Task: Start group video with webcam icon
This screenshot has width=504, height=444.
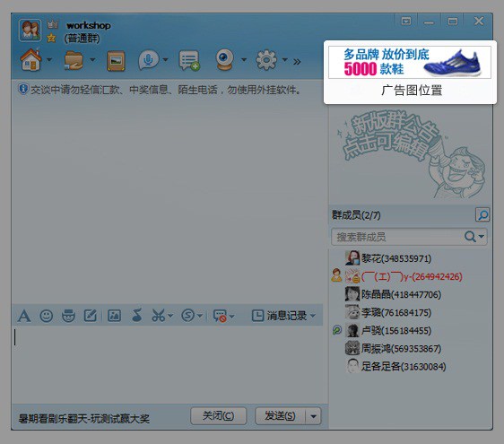Action: (x=224, y=59)
